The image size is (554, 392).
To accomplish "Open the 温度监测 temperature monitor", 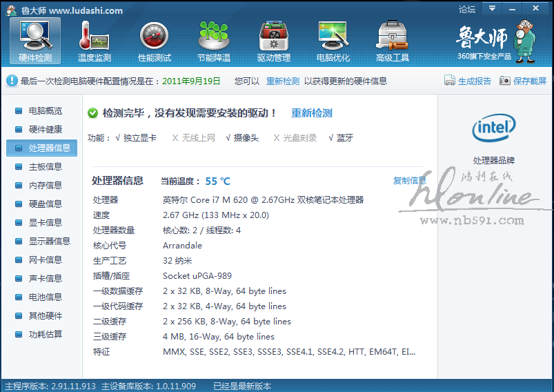I will [x=95, y=41].
